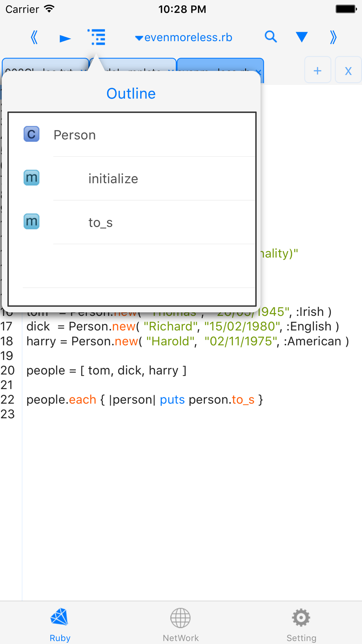Select Person class in Outline
The width and height of the screenshot is (362, 644).
(x=132, y=135)
